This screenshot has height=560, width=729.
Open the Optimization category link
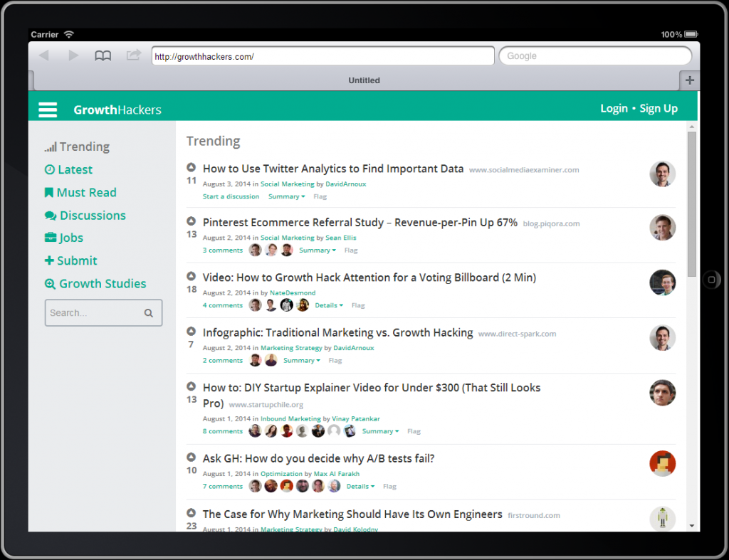tap(281, 474)
